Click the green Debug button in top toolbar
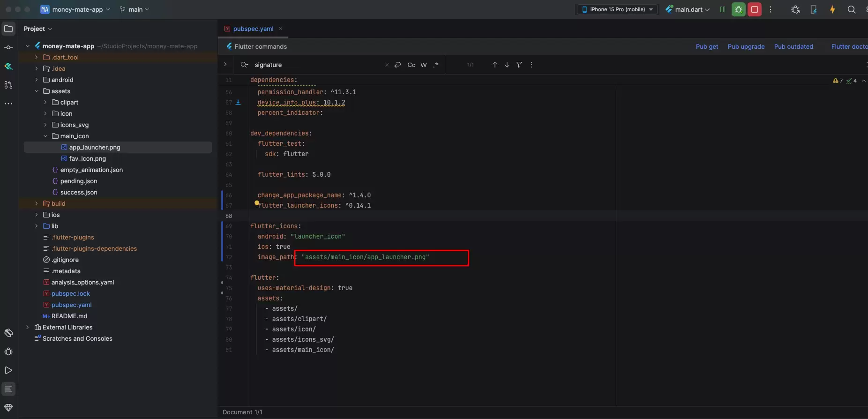 pos(739,9)
